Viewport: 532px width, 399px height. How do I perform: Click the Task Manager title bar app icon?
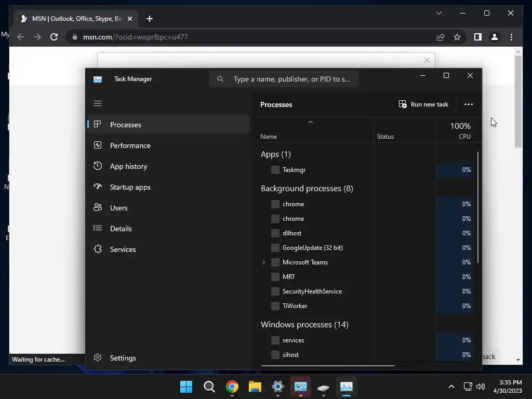(x=98, y=79)
